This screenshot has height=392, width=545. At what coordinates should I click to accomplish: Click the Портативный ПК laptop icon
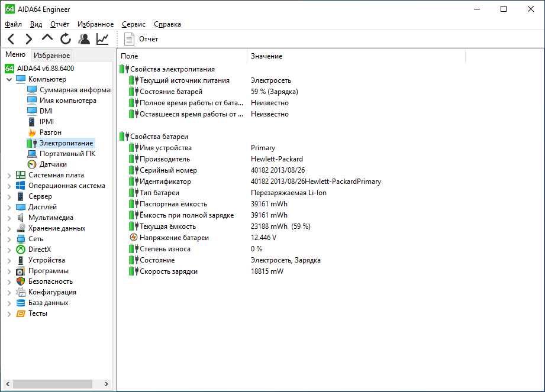[32, 154]
